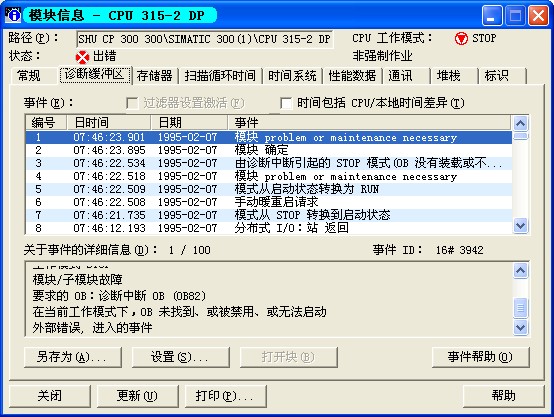554x417 pixels.
Task: Select event 4 at 07:46:22.518
Action: tap(269, 176)
